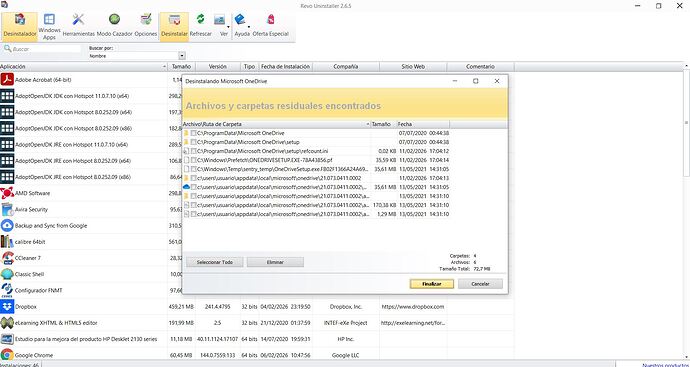Click the Google LLC company cell
690x367 pixels.
coord(345,355)
